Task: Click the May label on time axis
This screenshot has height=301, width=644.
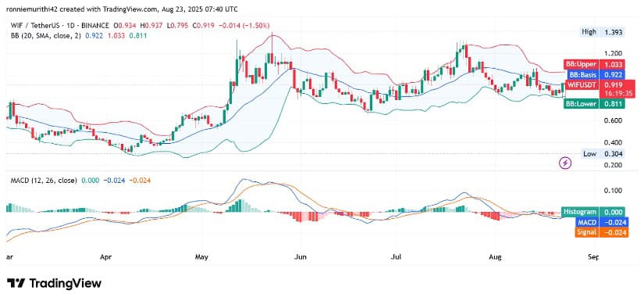Action: coord(202,257)
